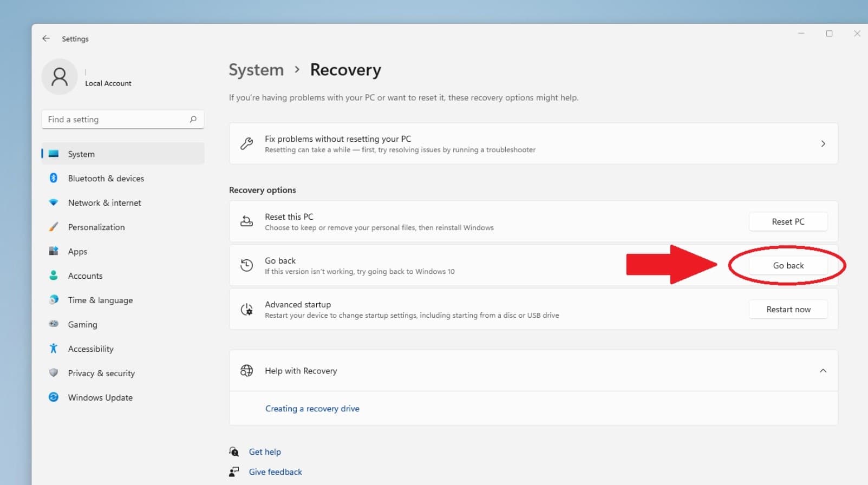Click the Advanced startup title text
Viewport: 868px width, 485px height.
297,305
